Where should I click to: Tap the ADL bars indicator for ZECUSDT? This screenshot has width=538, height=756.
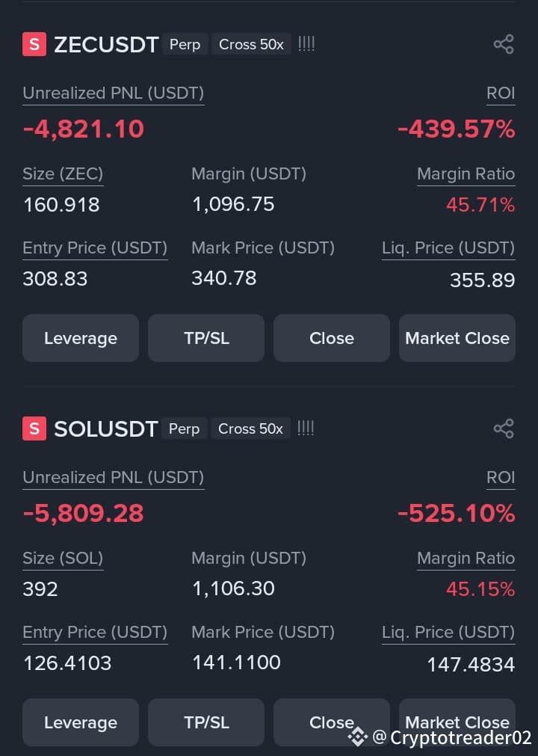(x=306, y=44)
